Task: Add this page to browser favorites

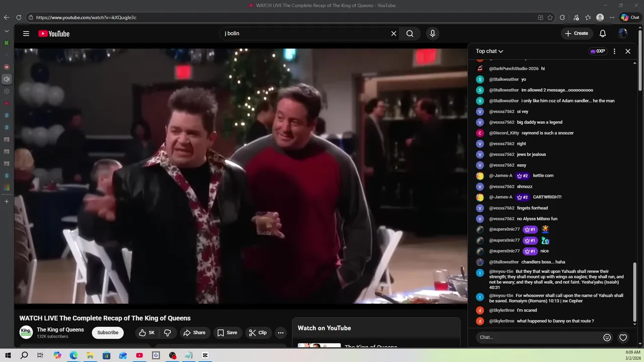Action: click(550, 17)
